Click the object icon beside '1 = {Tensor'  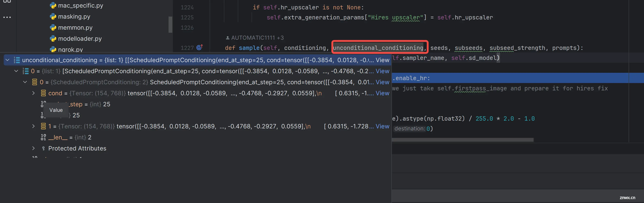pos(43,126)
